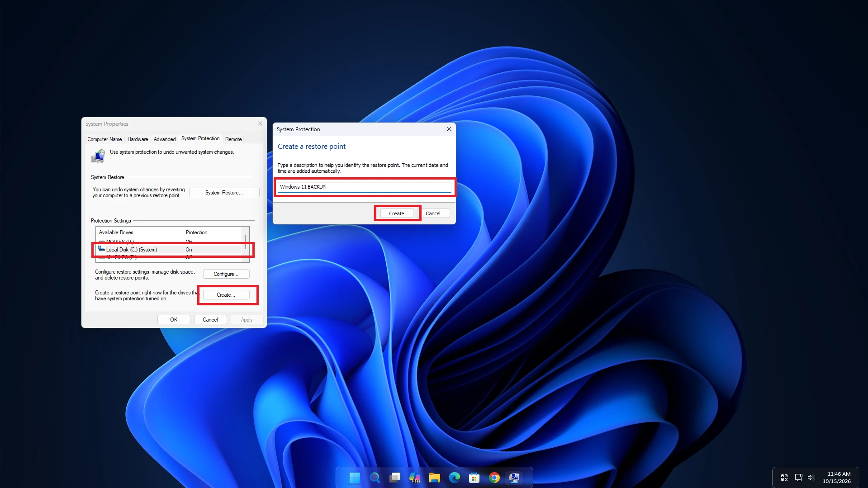The image size is (868, 488).
Task: Click the system protection shield icon
Action: tap(98, 156)
